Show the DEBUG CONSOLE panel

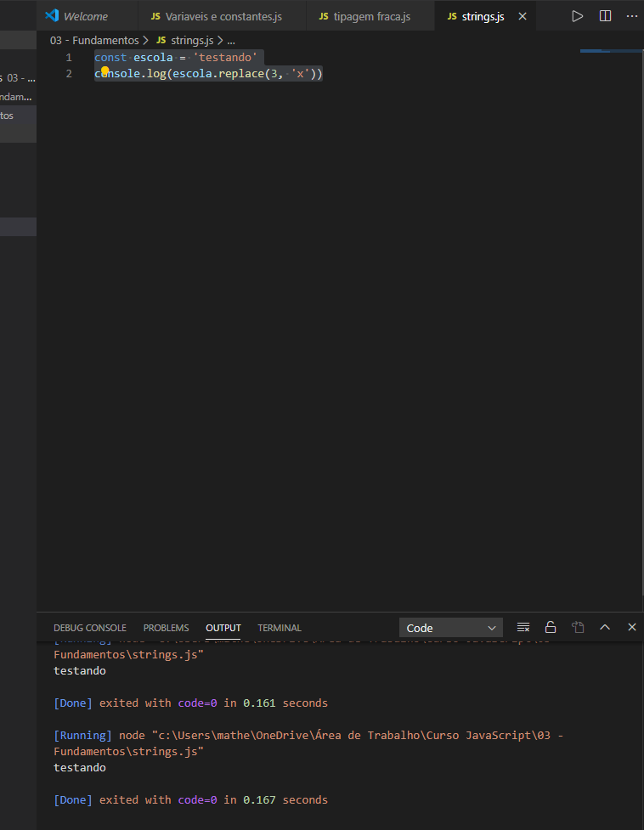pos(89,628)
